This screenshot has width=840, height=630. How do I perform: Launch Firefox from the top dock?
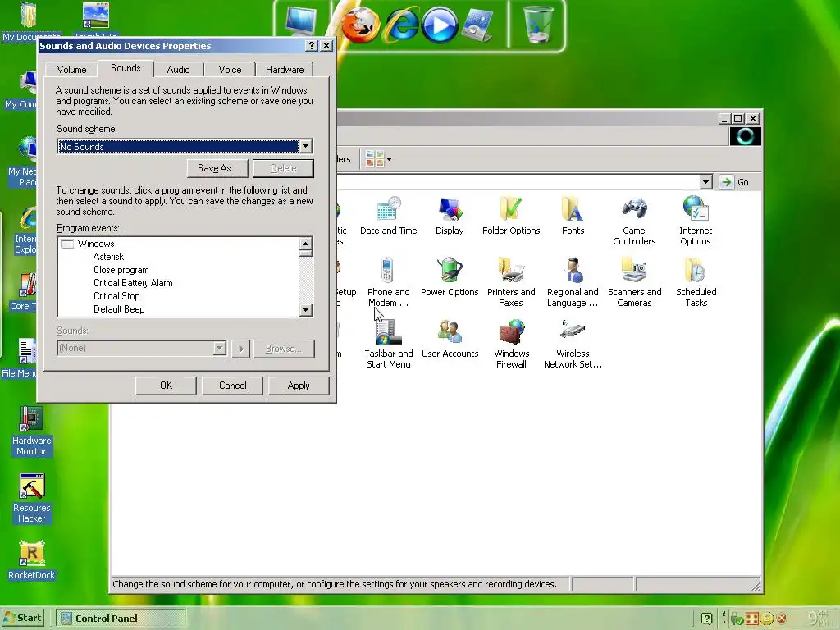(x=360, y=25)
